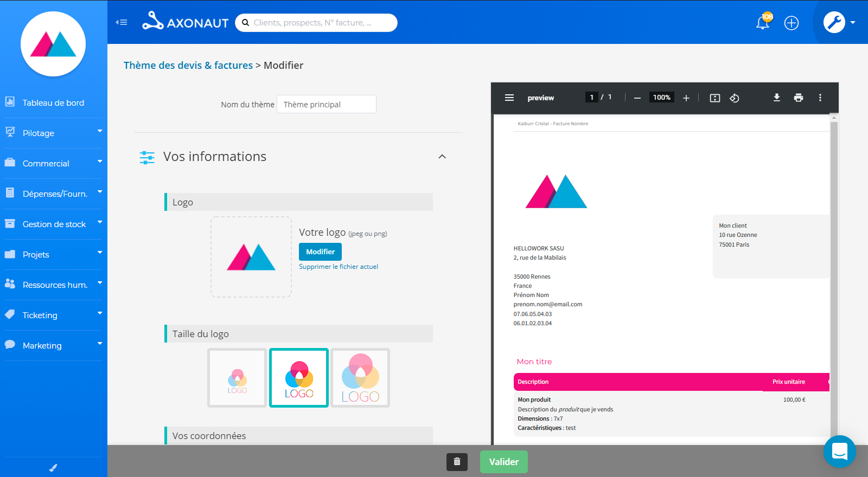Click the current logo thumbnail

coord(251,257)
